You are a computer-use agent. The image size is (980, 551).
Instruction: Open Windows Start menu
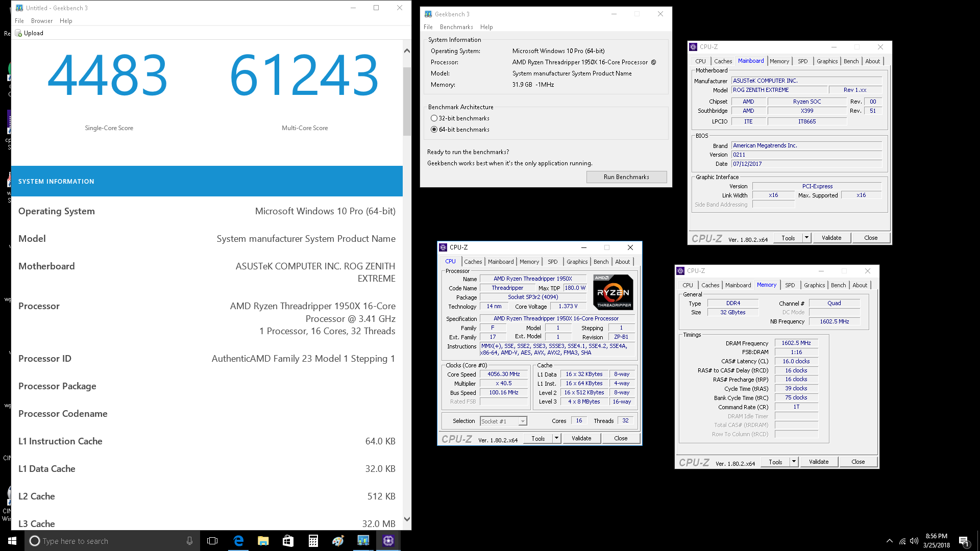tap(12, 541)
